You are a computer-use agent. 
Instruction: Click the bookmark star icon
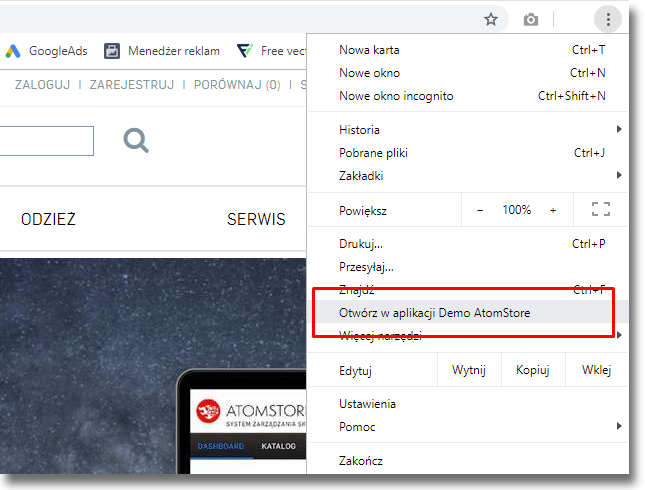[x=491, y=19]
